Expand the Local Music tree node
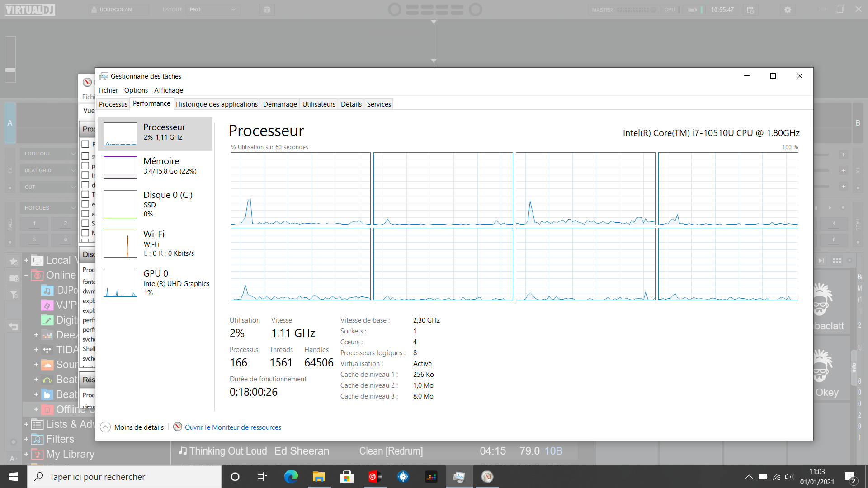The image size is (868, 488). pyautogui.click(x=26, y=260)
